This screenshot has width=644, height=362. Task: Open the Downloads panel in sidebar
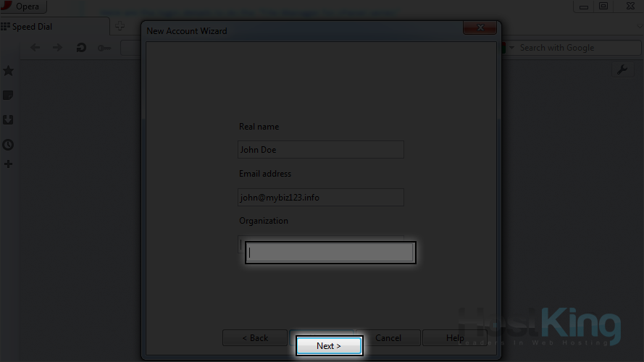point(9,120)
